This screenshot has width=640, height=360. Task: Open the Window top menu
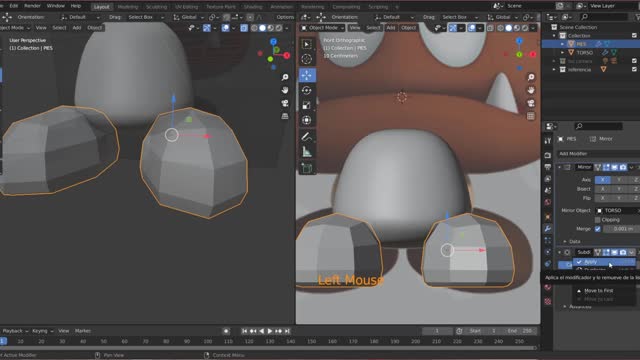(x=56, y=6)
